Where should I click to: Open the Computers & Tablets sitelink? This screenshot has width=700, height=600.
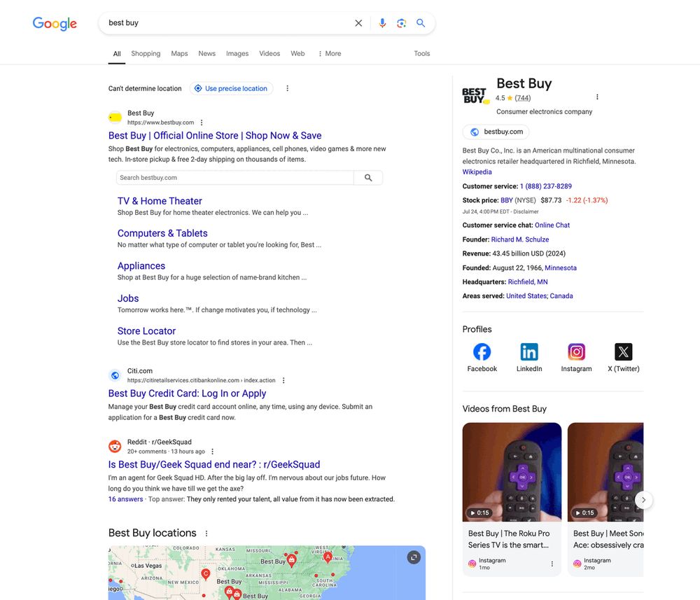click(162, 233)
